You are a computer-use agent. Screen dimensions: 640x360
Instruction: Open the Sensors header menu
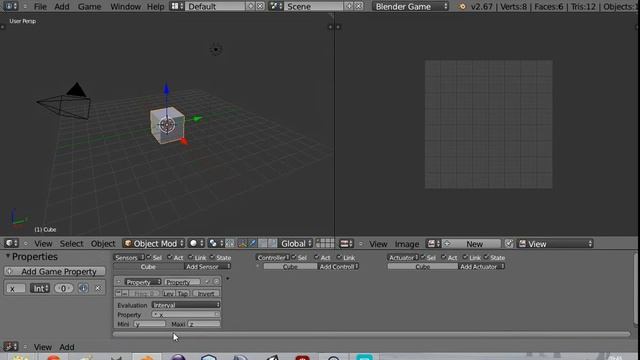tap(129, 258)
